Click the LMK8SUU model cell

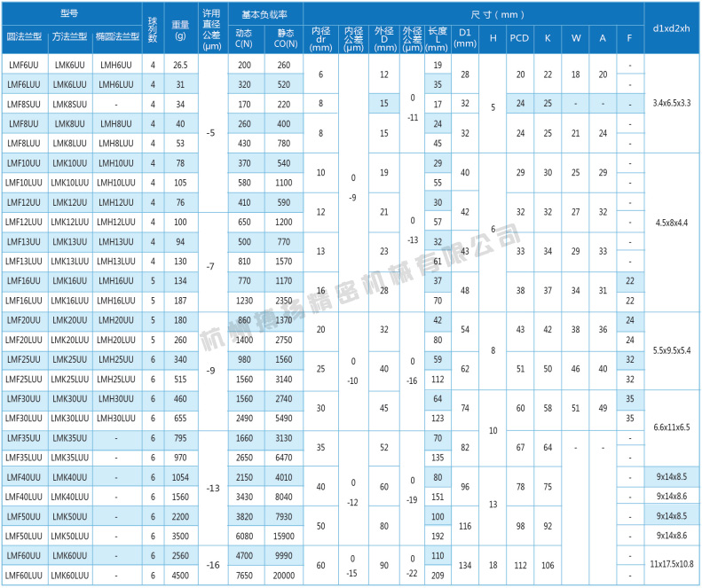click(x=69, y=105)
